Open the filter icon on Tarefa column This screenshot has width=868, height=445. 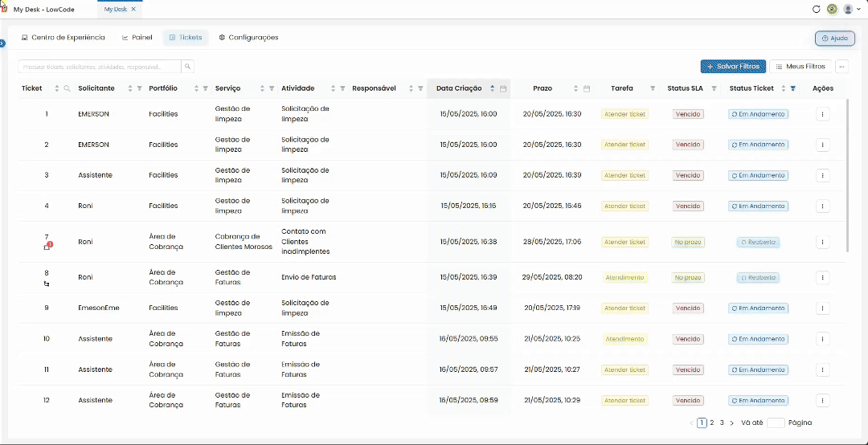pyautogui.click(x=653, y=88)
